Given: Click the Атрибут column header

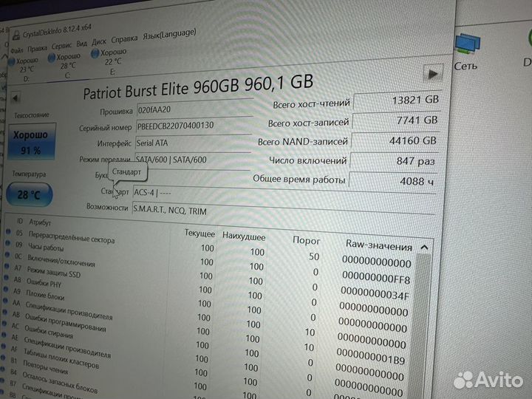Looking at the screenshot, I should [40, 222].
